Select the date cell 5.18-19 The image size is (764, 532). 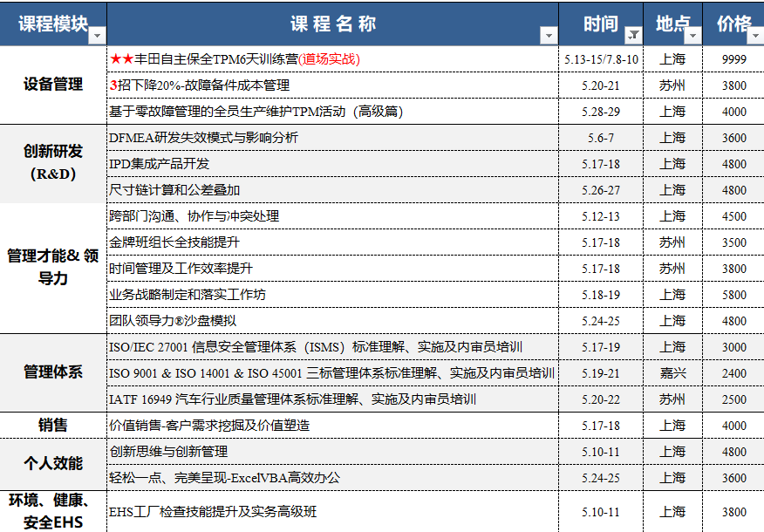(601, 295)
